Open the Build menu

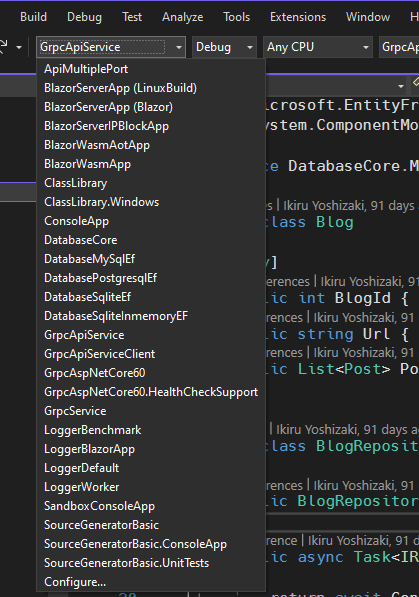pyautogui.click(x=34, y=17)
